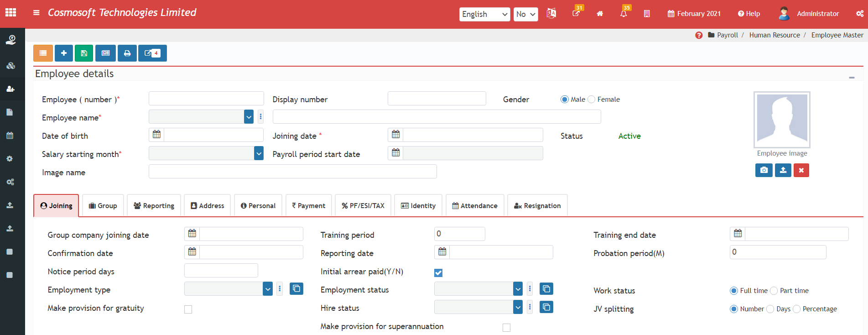Open the Administrator user menu
This screenshot has width=868, height=335.
coord(809,14)
